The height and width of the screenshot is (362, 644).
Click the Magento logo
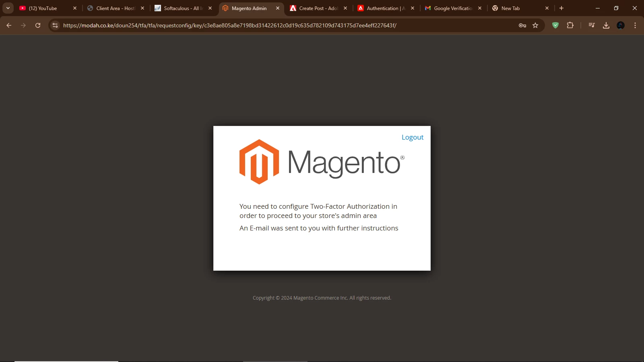(322, 162)
